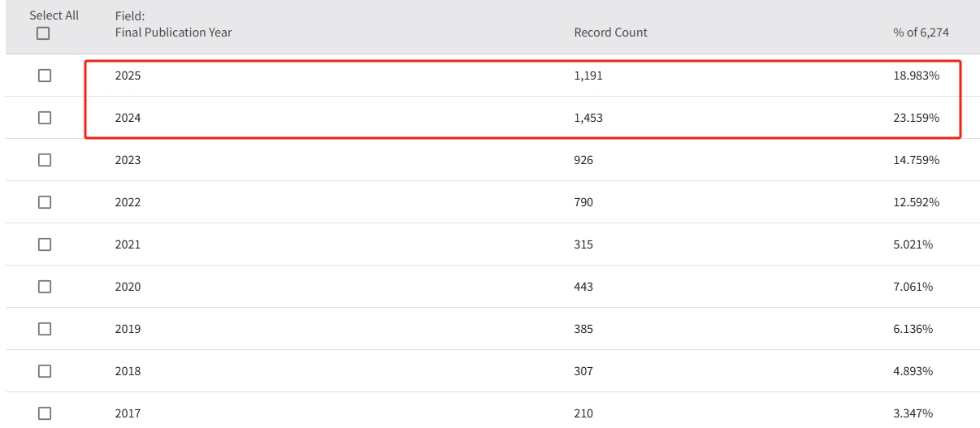980x428 pixels.
Task: Select the checkbox for 2020
Action: 45,287
